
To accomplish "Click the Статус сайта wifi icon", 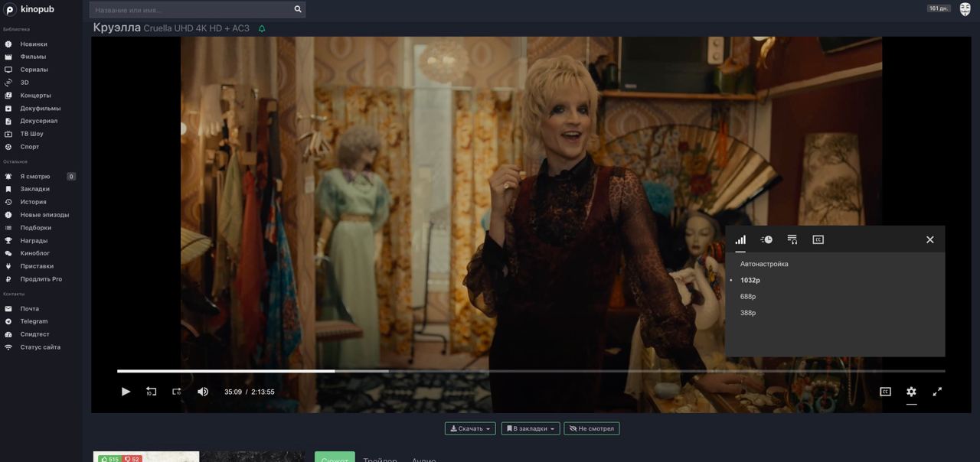I will tap(8, 347).
